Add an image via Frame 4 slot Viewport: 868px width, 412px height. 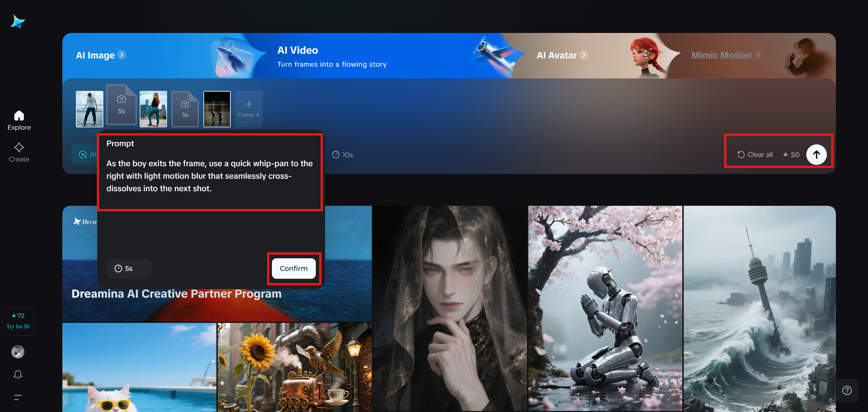pos(249,109)
